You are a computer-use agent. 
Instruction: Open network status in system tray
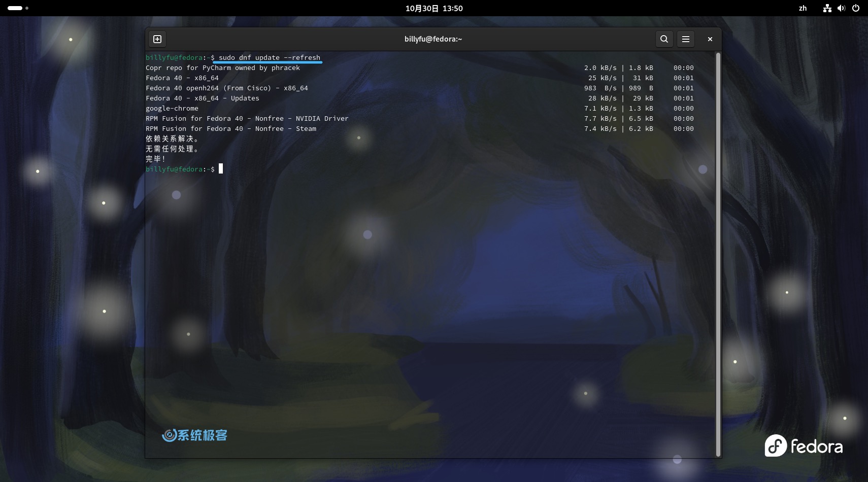tap(827, 8)
